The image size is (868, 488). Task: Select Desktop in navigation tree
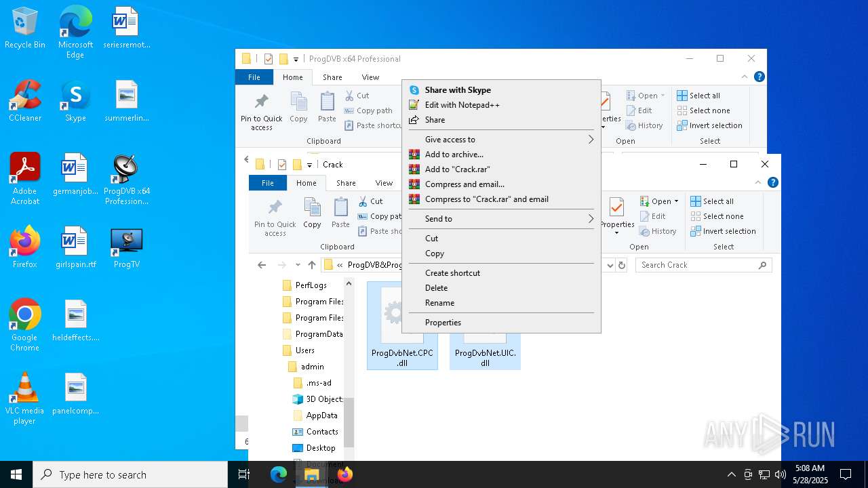tap(321, 448)
